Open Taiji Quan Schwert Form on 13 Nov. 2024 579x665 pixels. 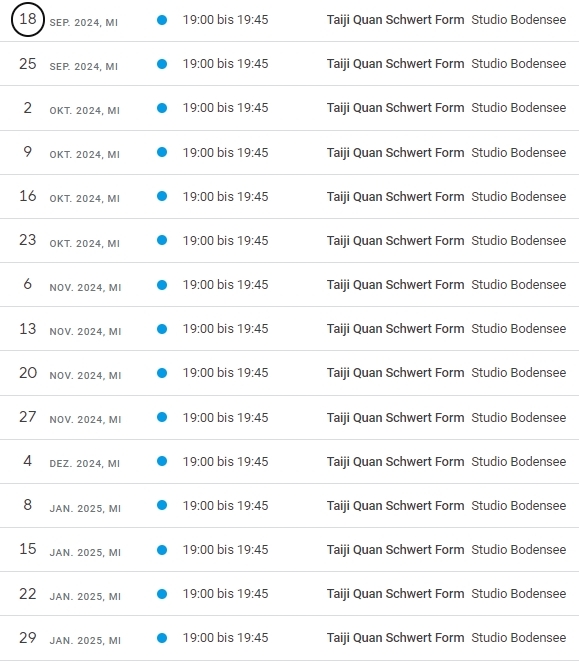coord(395,329)
